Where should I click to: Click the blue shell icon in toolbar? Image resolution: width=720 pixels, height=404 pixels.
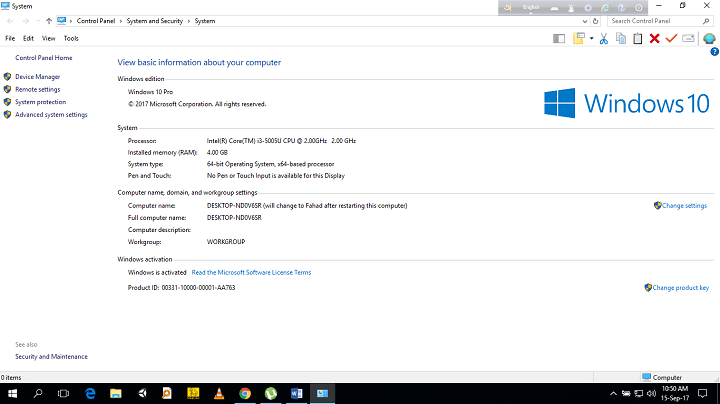(709, 39)
